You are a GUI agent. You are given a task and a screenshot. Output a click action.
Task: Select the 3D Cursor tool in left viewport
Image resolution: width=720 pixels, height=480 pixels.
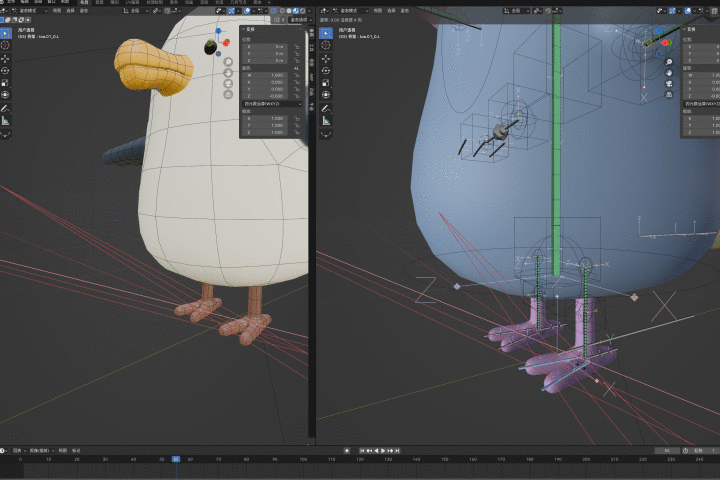(x=6, y=45)
